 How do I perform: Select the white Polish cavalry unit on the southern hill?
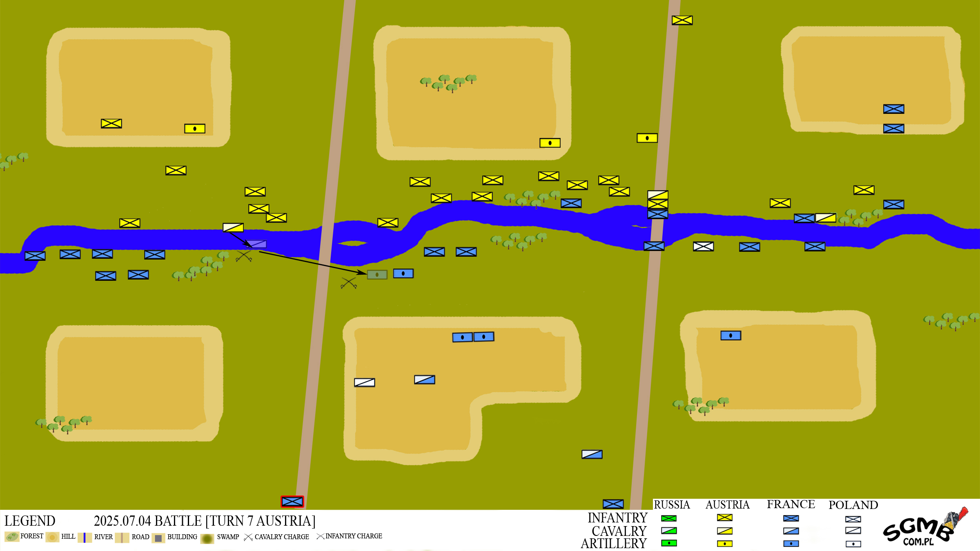coord(364,382)
